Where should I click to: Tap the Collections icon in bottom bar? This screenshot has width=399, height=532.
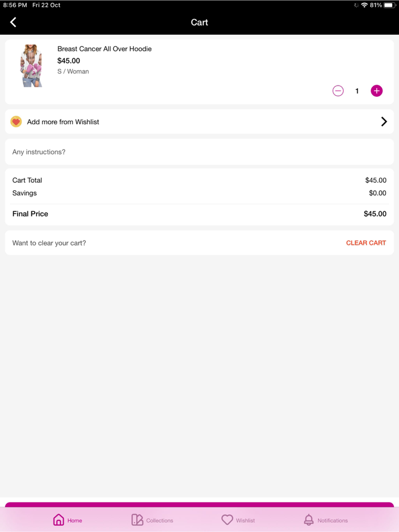click(x=137, y=520)
